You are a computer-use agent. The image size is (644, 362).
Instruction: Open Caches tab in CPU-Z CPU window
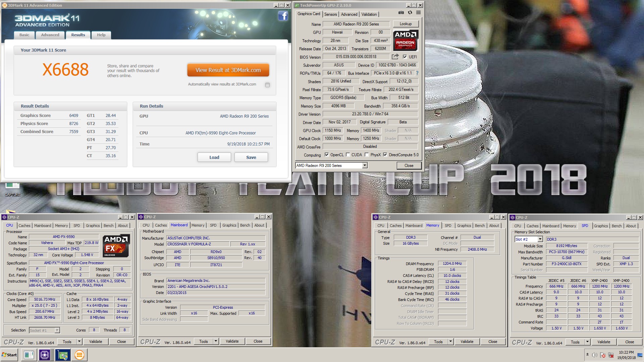coord(24,226)
